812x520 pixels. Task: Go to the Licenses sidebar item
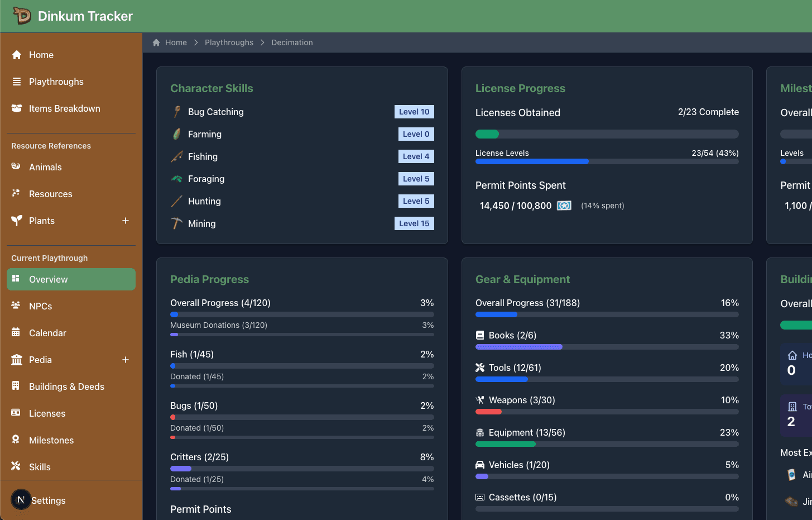[x=47, y=413]
